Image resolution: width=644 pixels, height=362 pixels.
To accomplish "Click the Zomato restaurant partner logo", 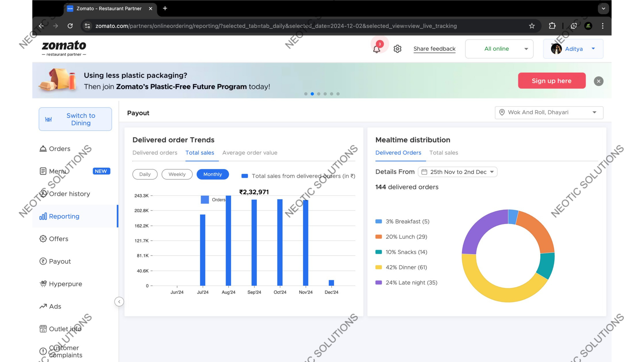I will (x=64, y=48).
